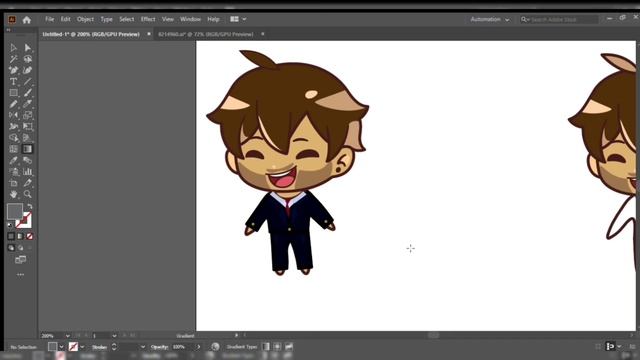Select the Type tool

pyautogui.click(x=13, y=82)
